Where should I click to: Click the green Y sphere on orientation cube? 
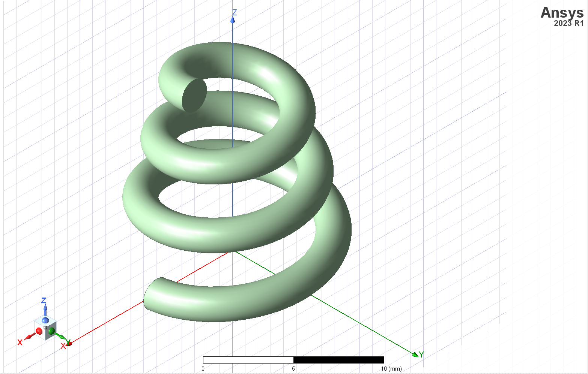coord(51,331)
